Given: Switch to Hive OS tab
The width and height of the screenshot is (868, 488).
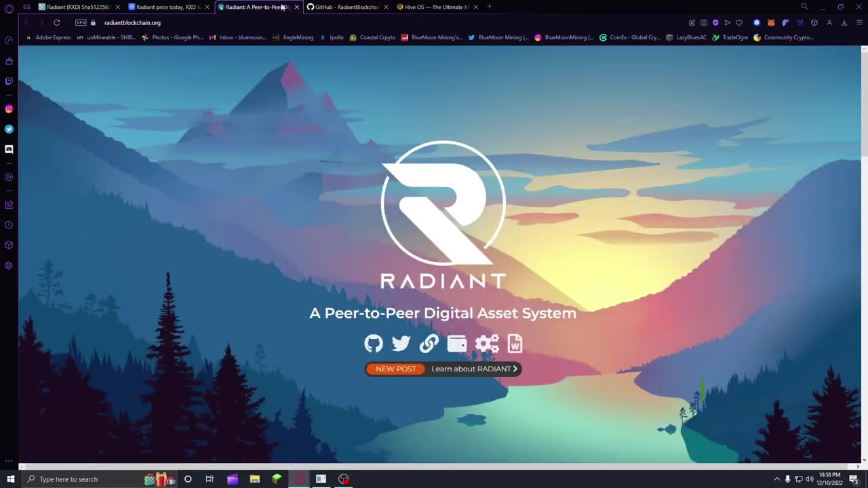Looking at the screenshot, I should [436, 7].
